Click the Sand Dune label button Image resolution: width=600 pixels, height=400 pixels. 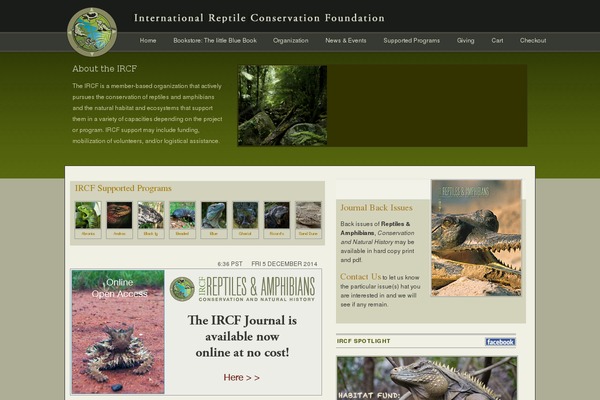point(308,233)
